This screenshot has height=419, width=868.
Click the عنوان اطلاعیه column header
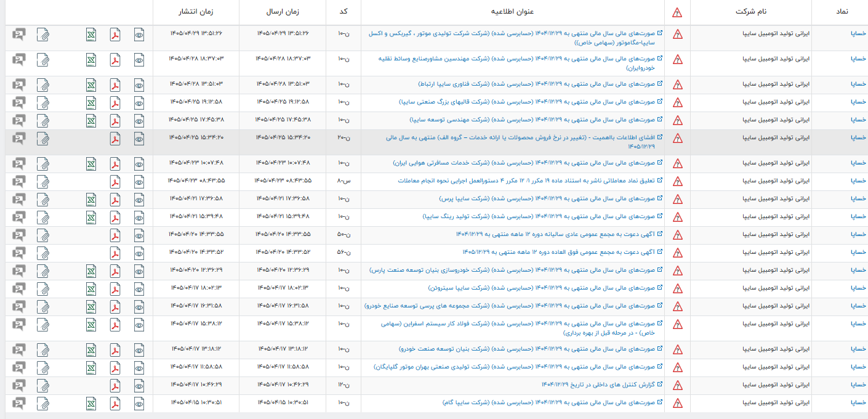point(512,12)
